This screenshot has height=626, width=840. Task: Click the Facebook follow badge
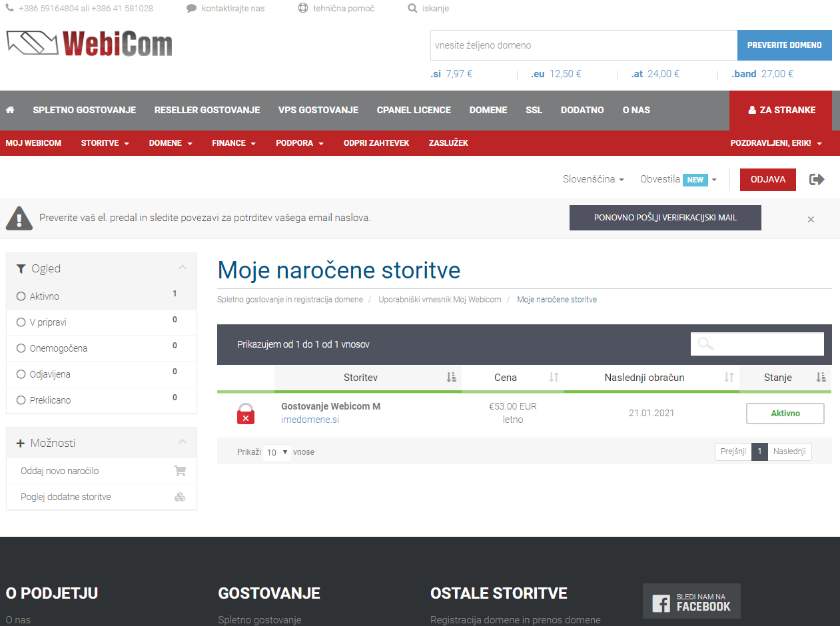pos(691,601)
